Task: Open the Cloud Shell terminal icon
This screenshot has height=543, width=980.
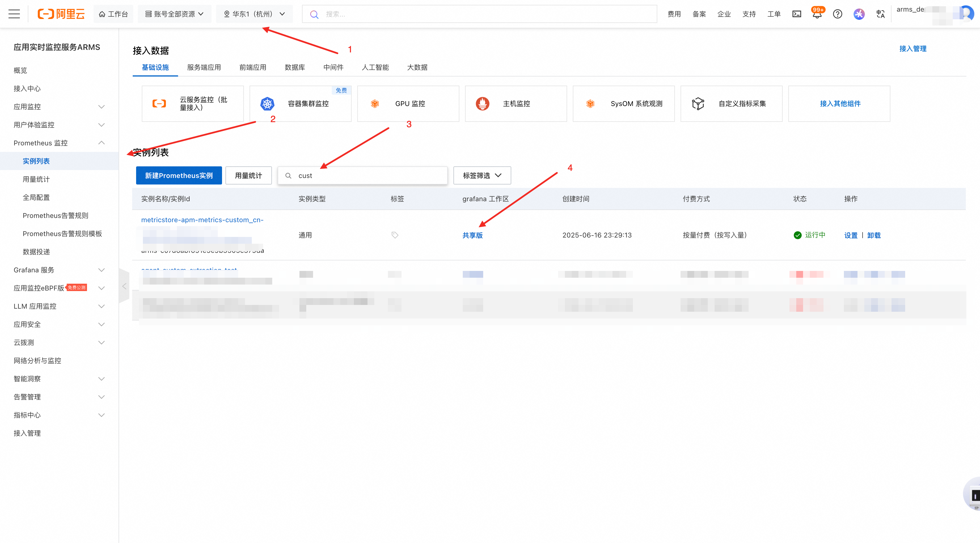Action: tap(797, 14)
